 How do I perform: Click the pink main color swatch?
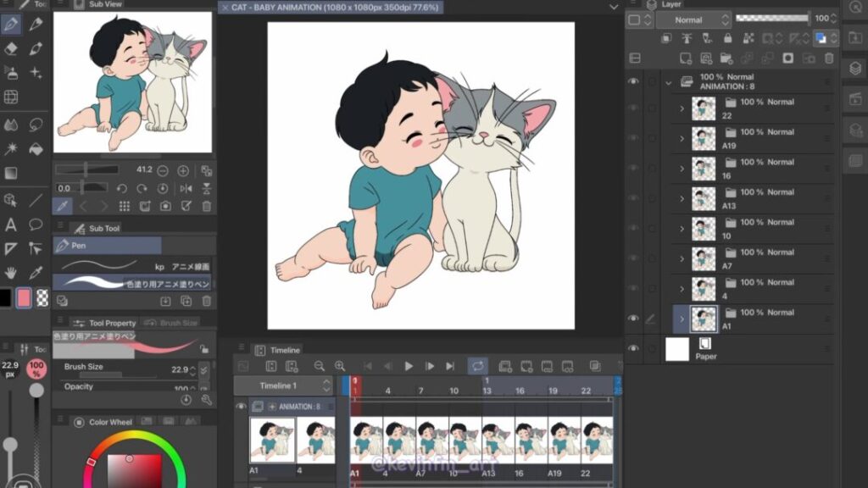click(x=24, y=298)
